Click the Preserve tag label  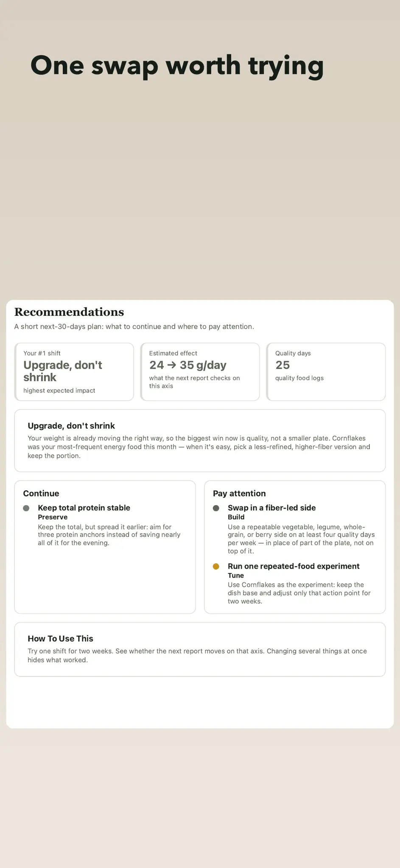pos(53,517)
